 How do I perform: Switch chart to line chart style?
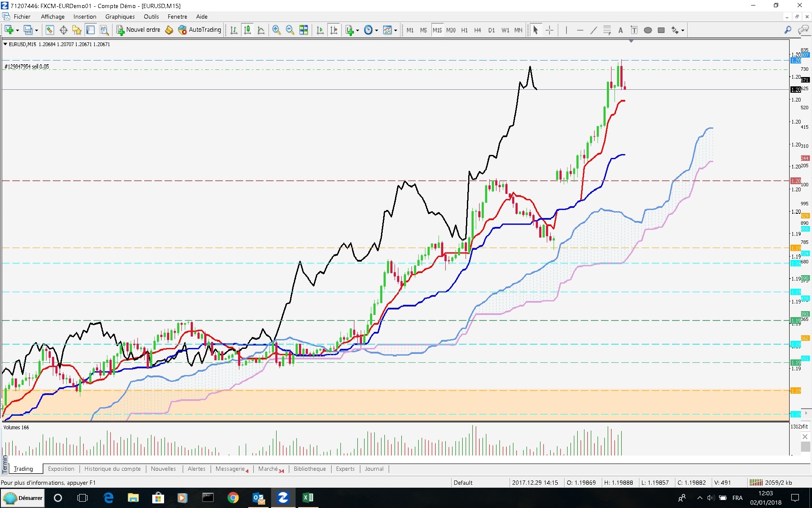click(261, 30)
